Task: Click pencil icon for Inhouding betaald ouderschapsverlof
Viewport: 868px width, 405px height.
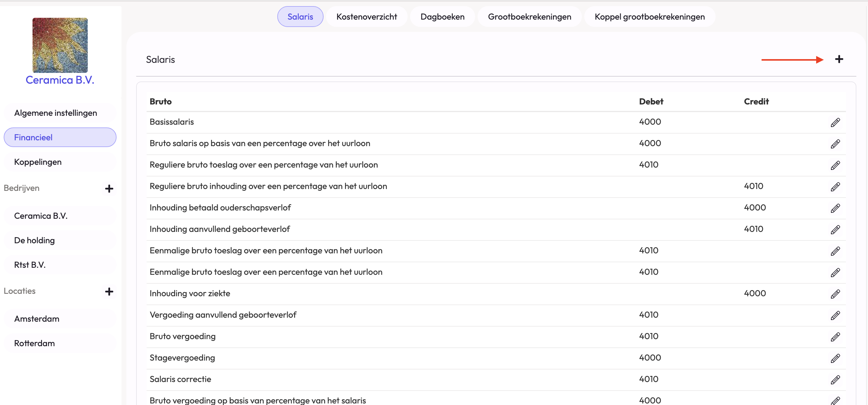Action: [x=835, y=208]
